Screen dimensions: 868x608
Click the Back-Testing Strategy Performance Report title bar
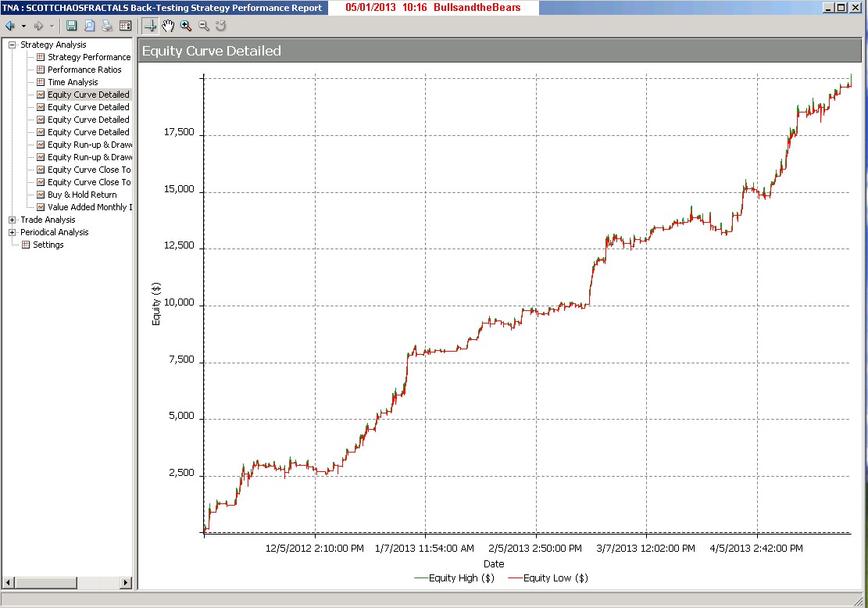tap(162, 8)
